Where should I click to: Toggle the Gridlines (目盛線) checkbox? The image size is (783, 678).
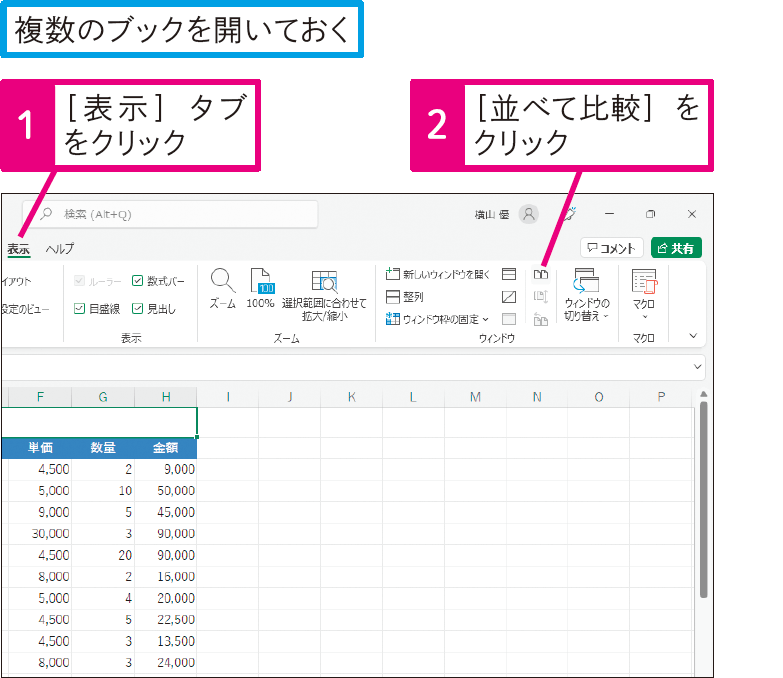tap(79, 309)
